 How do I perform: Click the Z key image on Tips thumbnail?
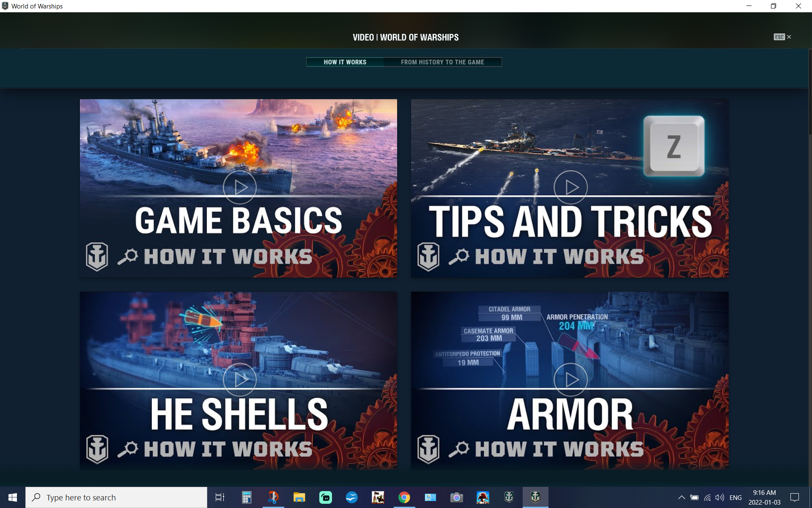click(674, 146)
